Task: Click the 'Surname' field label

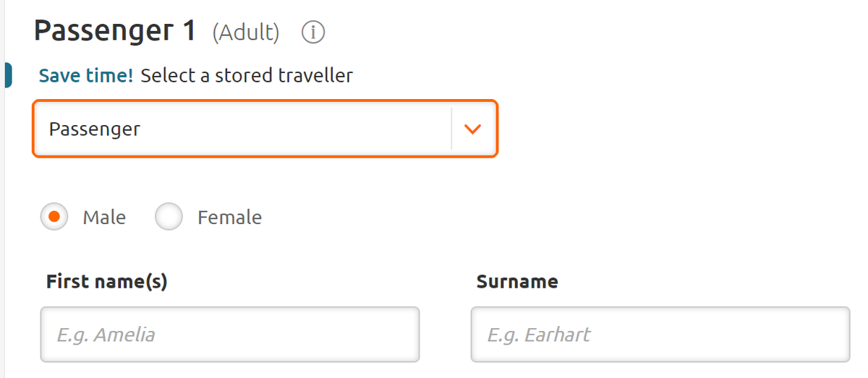Action: pos(516,281)
